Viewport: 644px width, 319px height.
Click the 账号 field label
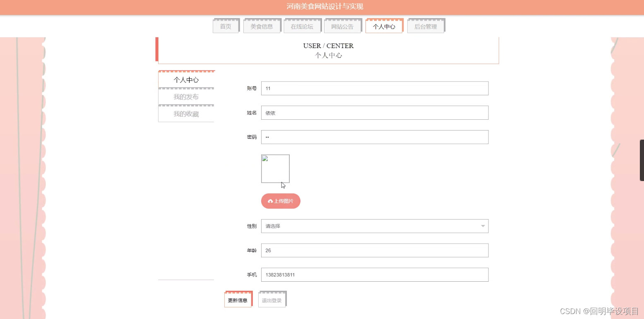pos(252,88)
